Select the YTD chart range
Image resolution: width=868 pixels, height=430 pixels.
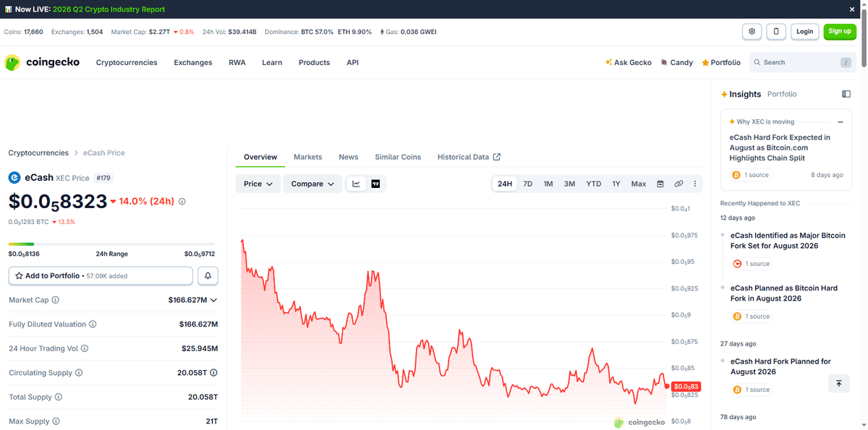click(x=594, y=184)
